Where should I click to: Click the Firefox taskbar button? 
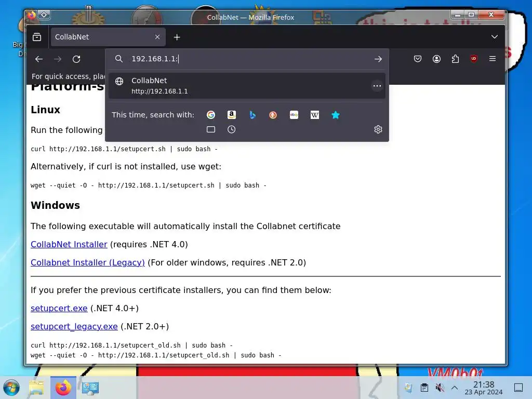(63, 388)
